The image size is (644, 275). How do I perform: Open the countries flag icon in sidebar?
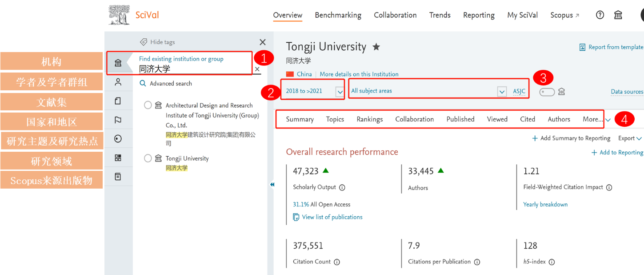118,120
